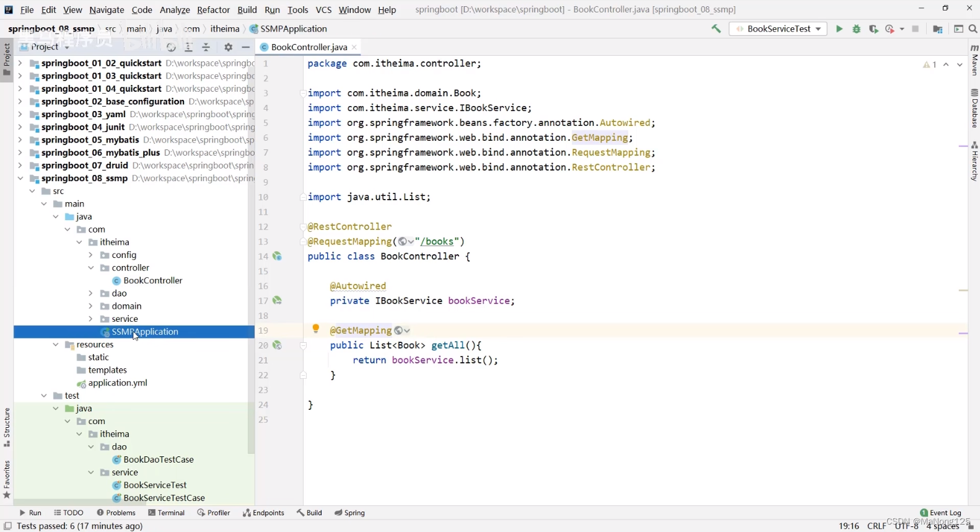Select BookController.java editor tab
The image size is (980, 532).
click(x=308, y=47)
